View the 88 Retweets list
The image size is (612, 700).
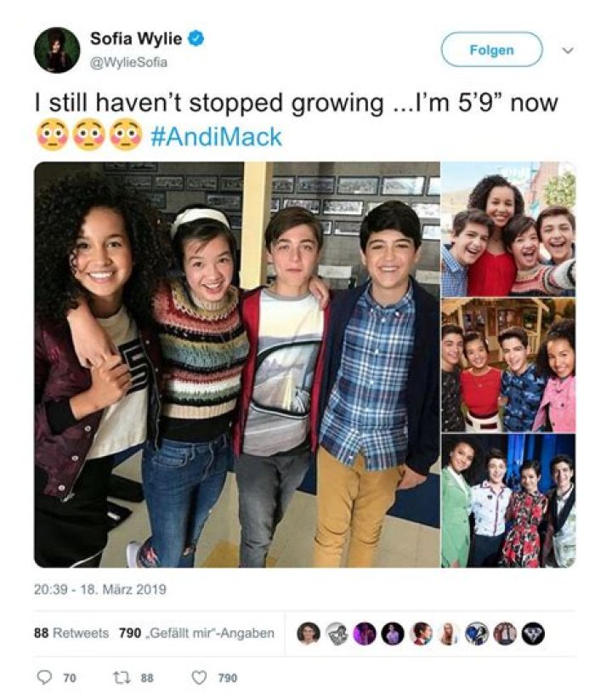(71, 633)
